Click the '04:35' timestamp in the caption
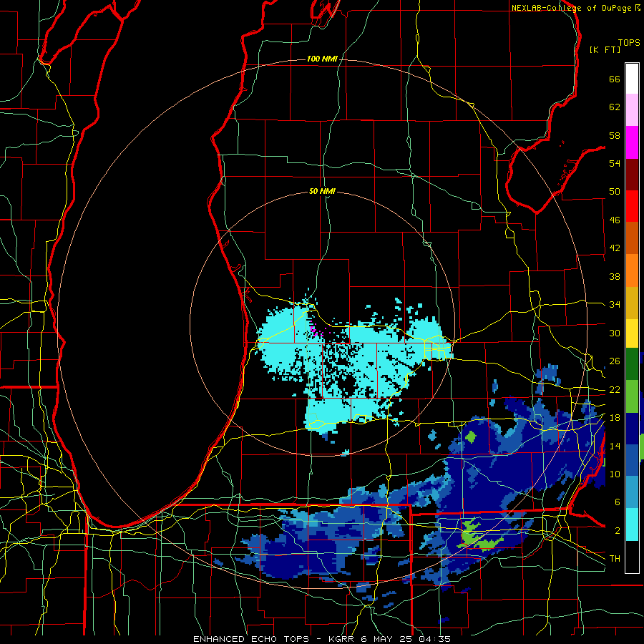Screen dimensions: 644x644 pos(434,639)
